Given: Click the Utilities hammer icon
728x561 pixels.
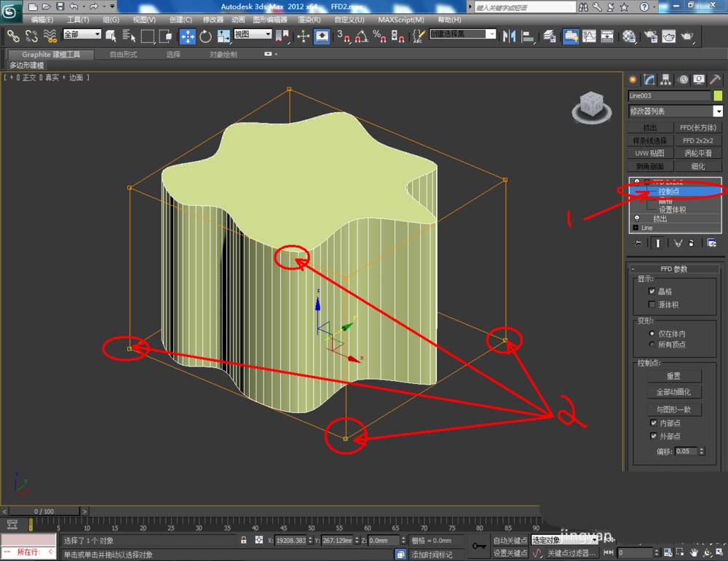Looking at the screenshot, I should click(716, 79).
